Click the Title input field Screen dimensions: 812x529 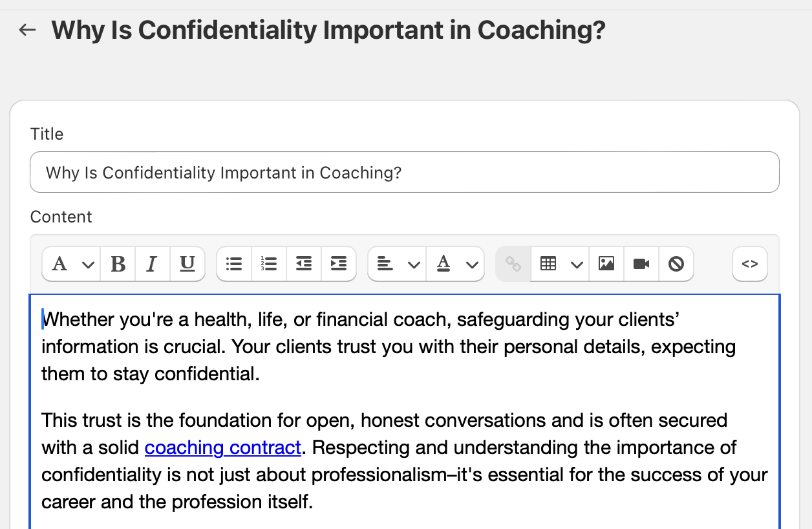click(x=404, y=173)
